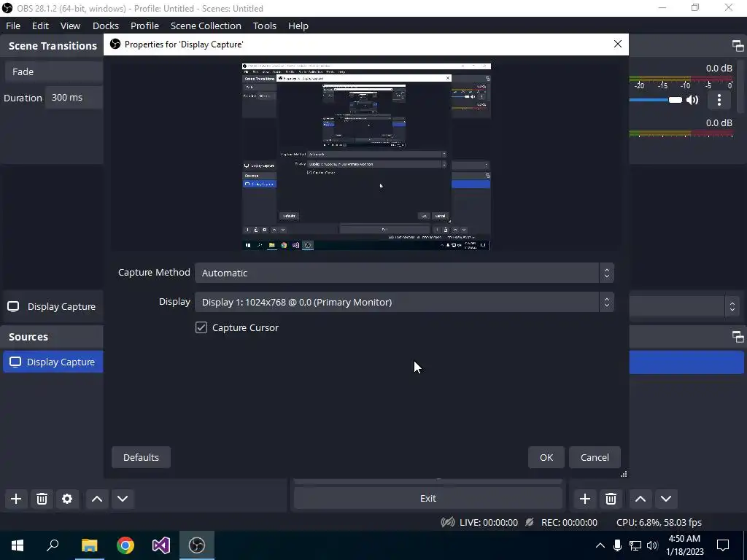Move scene down with right-side arrow
The width and height of the screenshot is (747, 560).
[666, 499]
